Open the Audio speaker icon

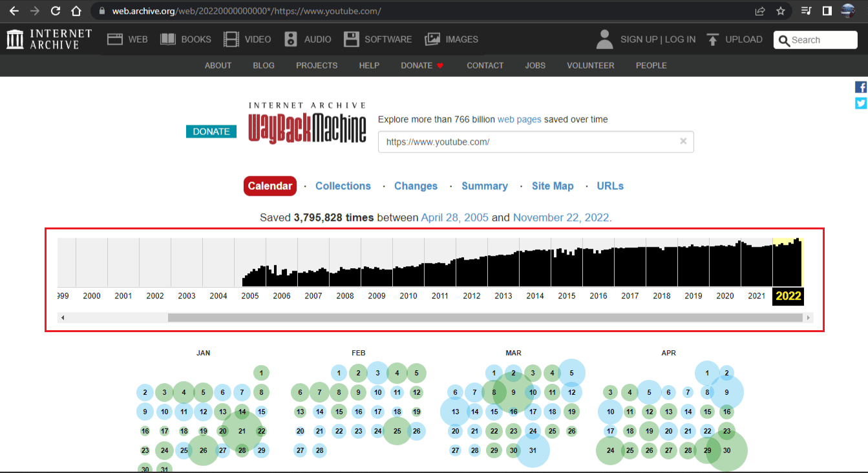pyautogui.click(x=291, y=39)
